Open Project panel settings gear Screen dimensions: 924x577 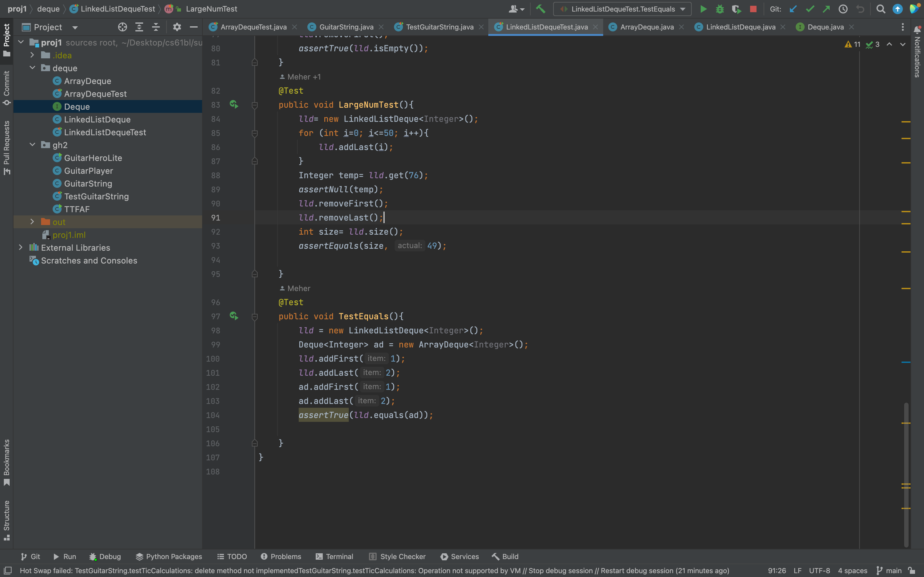176,27
